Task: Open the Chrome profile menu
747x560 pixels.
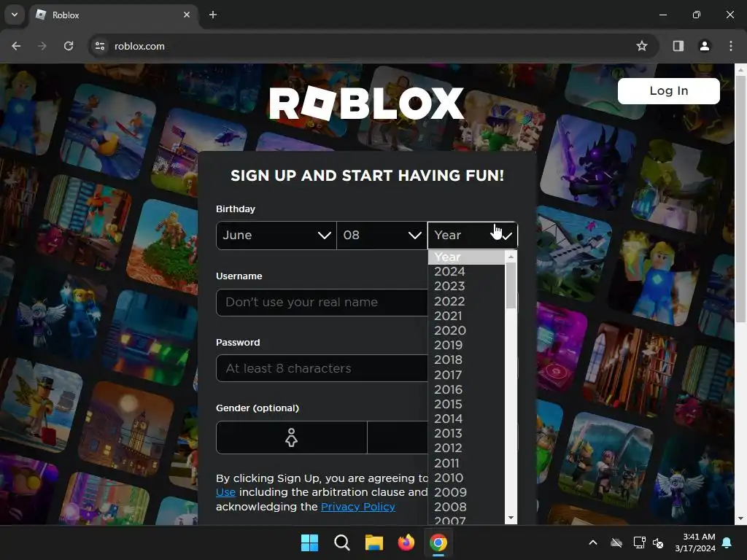Action: (x=704, y=46)
